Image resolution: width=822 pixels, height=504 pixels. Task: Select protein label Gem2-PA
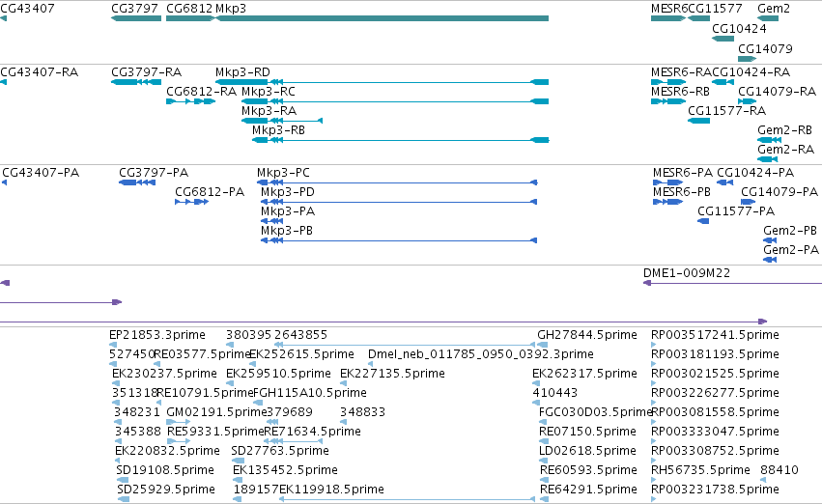pos(791,250)
